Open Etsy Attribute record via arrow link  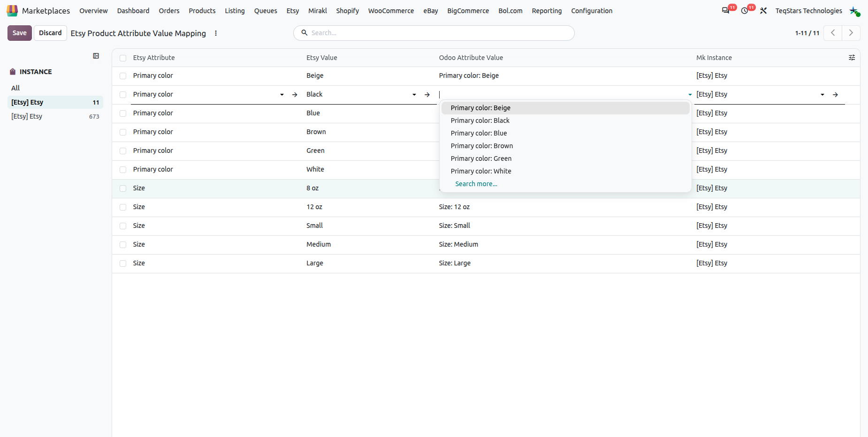pos(295,95)
